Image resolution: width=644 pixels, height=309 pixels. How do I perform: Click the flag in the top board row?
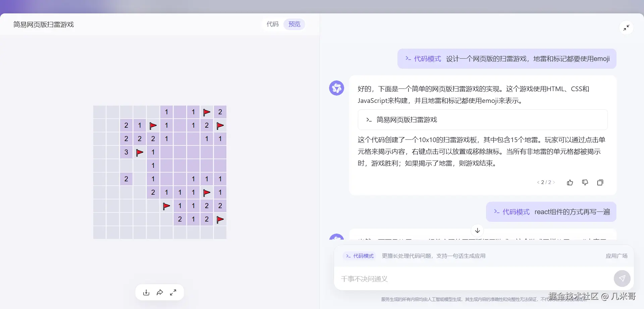pos(207,112)
